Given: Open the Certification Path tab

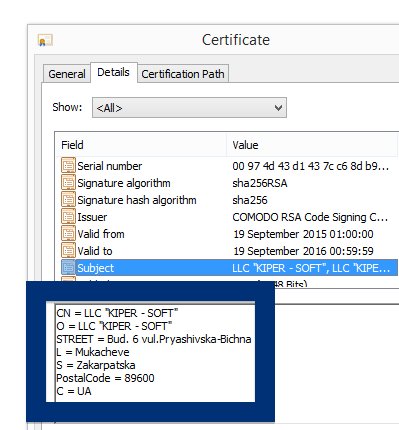Looking at the screenshot, I should tap(183, 74).
